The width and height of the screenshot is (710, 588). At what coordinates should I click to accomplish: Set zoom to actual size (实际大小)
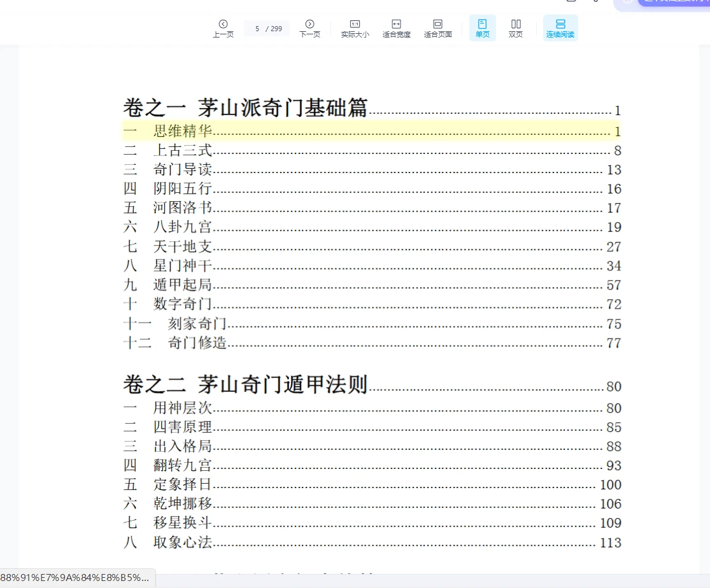point(355,29)
